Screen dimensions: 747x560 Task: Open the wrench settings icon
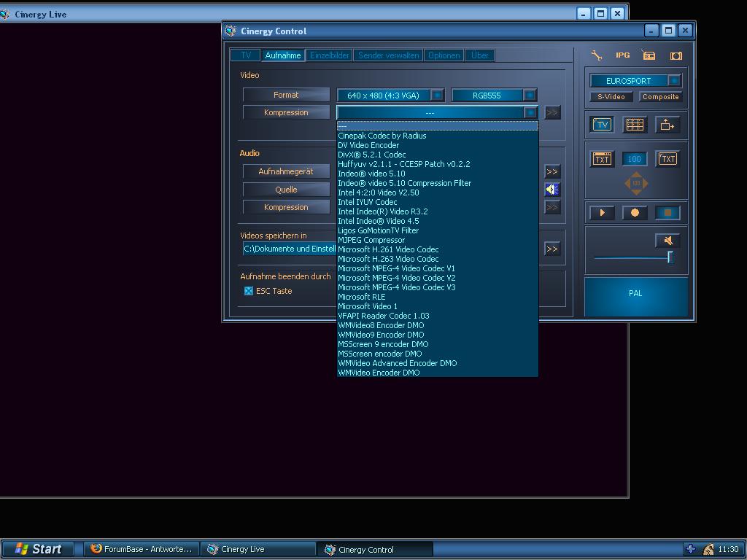pyautogui.click(x=597, y=55)
